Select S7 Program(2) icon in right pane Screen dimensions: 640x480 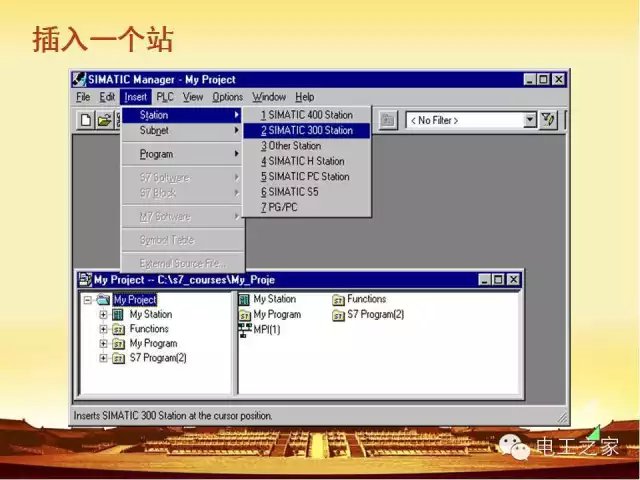pos(338,315)
